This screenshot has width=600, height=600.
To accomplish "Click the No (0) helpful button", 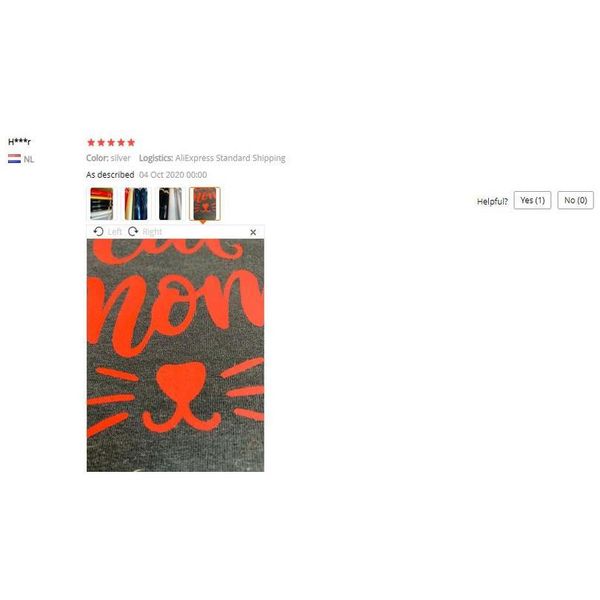I will 576,200.
